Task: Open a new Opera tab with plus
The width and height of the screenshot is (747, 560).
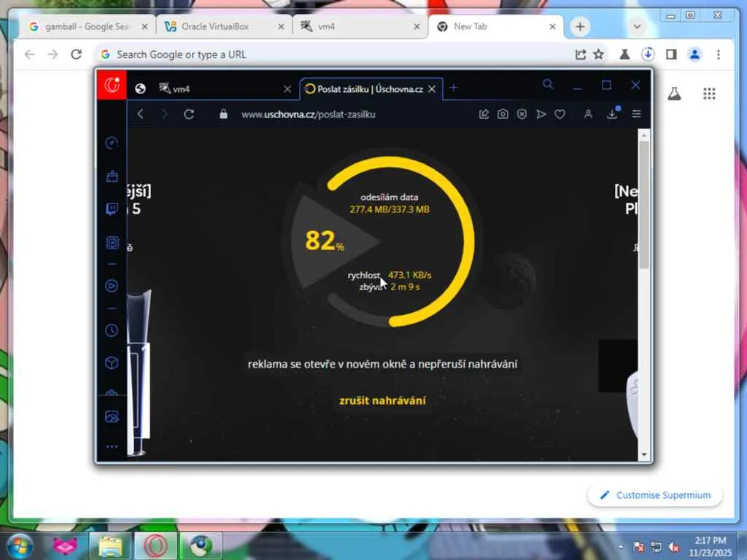Action: click(x=454, y=88)
